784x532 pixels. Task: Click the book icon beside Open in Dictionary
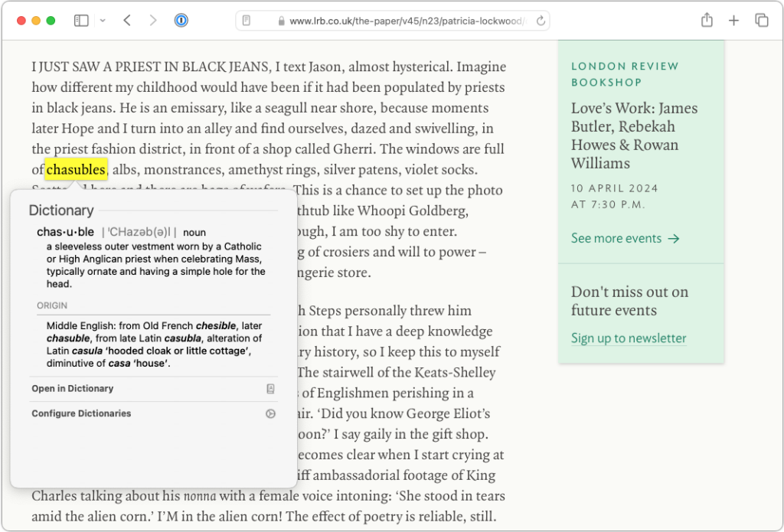pos(270,389)
